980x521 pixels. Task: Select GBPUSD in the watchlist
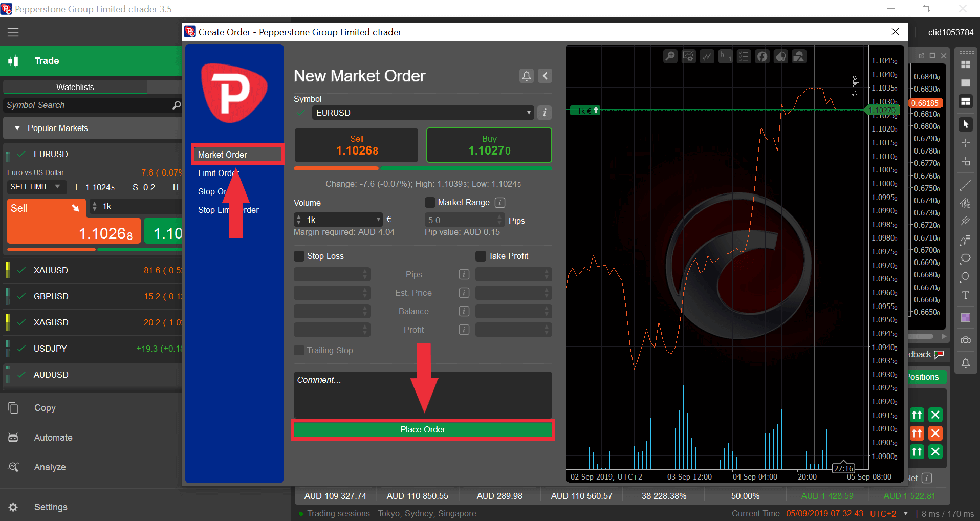point(51,296)
